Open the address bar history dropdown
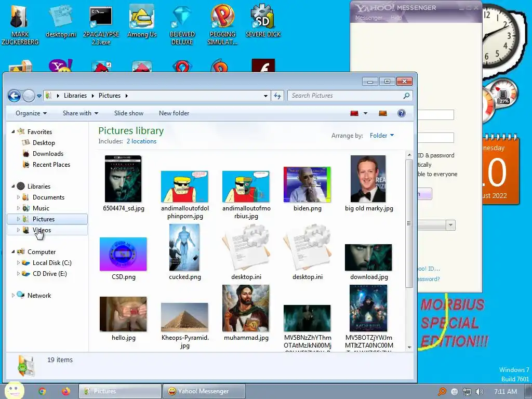This screenshot has width=532, height=399. coord(265,96)
